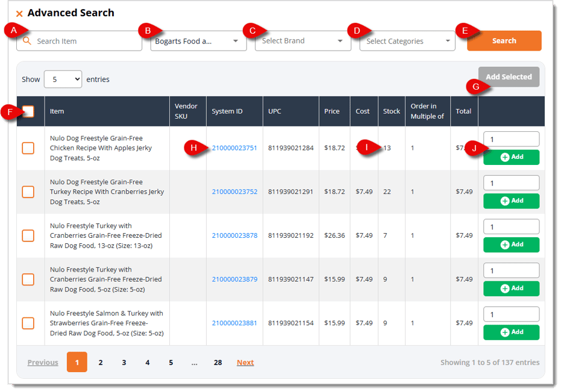Check the Salmon & Turkey with Strawberries row
Viewport: 561px width, 392px height.
(28, 323)
